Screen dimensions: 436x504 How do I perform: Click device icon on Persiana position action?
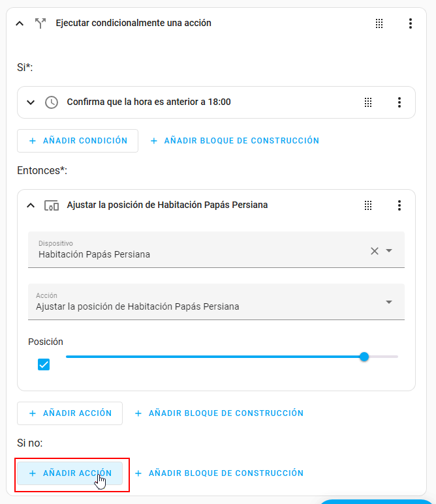[x=52, y=205]
